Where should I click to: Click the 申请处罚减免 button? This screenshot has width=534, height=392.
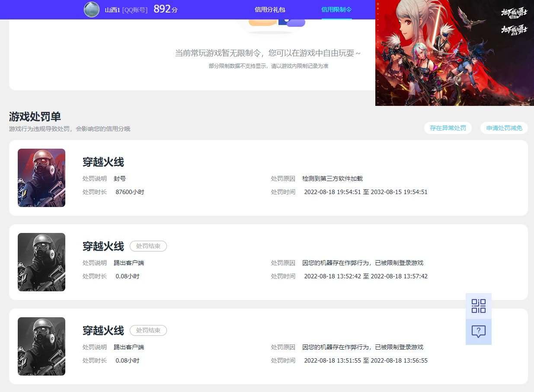pyautogui.click(x=504, y=128)
